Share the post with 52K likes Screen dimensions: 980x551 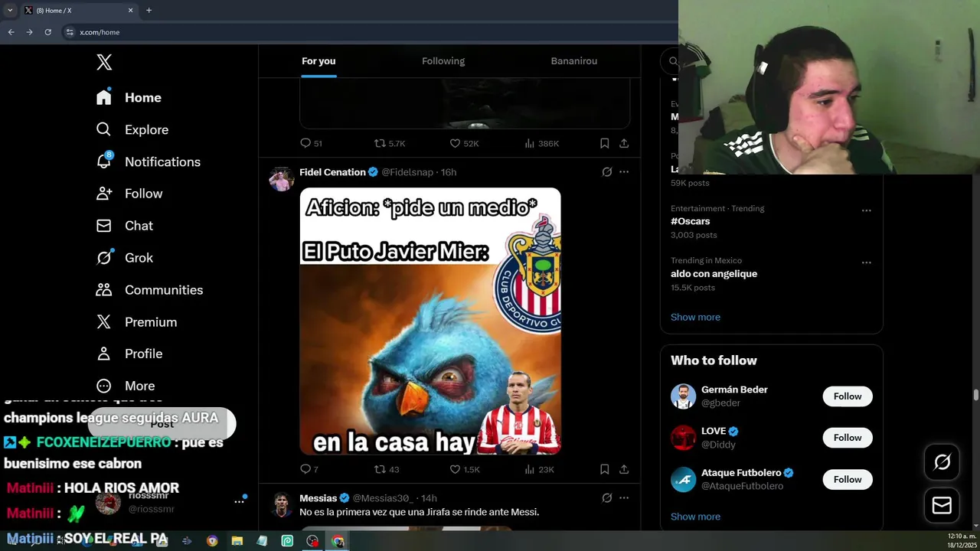point(624,143)
